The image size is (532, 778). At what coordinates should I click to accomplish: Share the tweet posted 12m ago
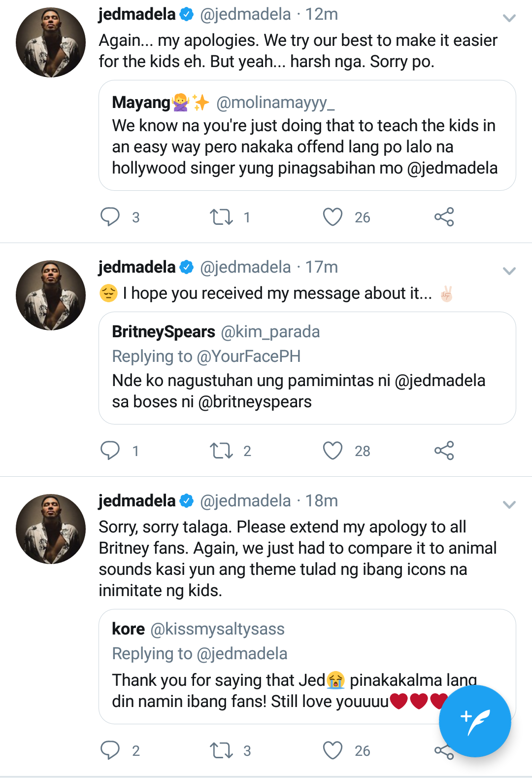(x=444, y=217)
